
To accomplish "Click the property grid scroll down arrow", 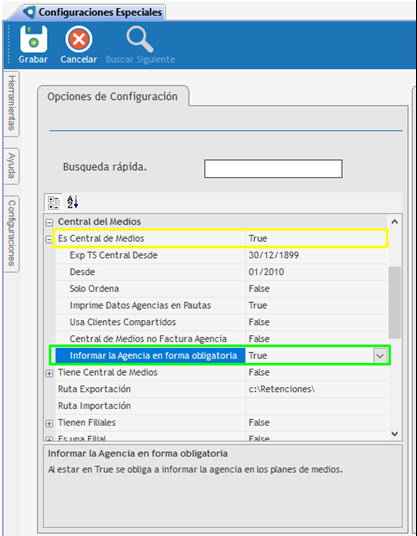I will point(395,433).
